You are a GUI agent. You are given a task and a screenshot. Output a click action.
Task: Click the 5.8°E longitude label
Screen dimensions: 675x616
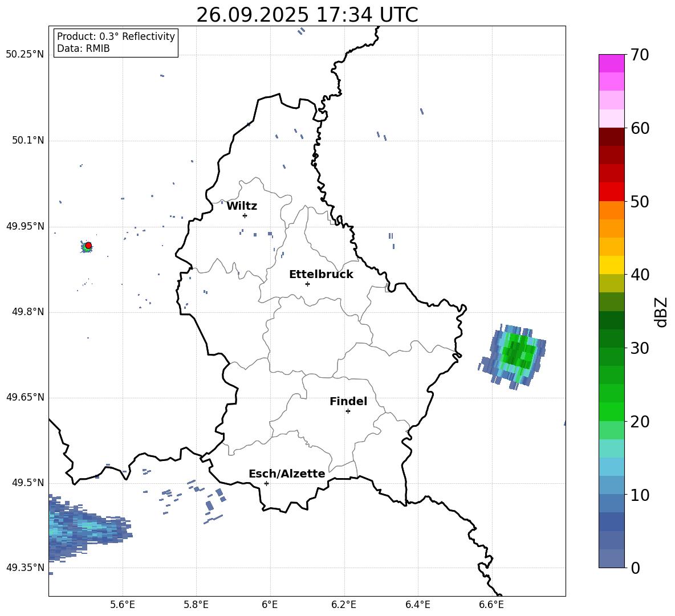point(196,605)
